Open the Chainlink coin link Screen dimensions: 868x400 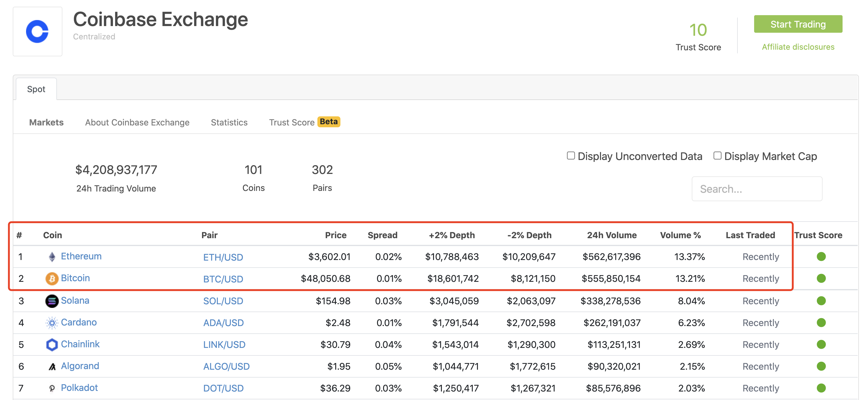pos(80,344)
